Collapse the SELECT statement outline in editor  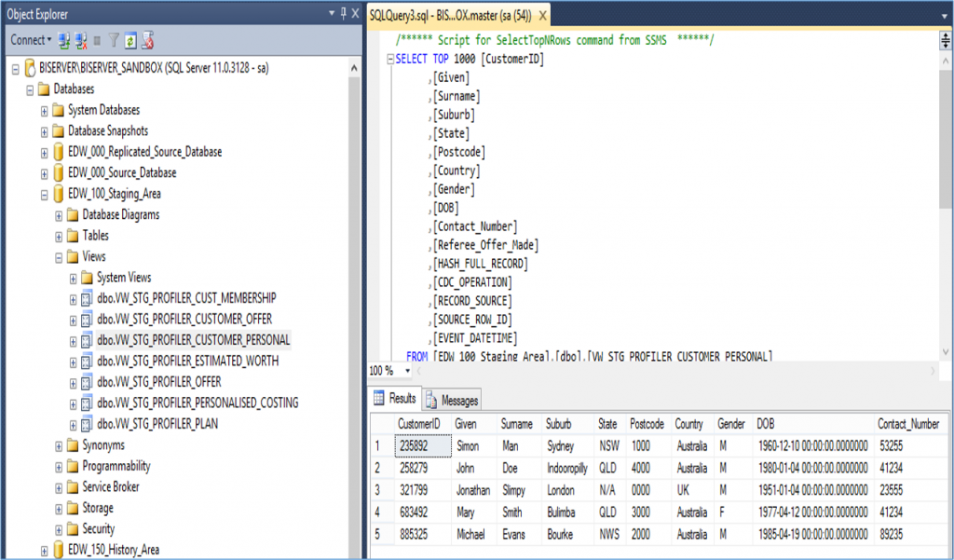[388, 59]
